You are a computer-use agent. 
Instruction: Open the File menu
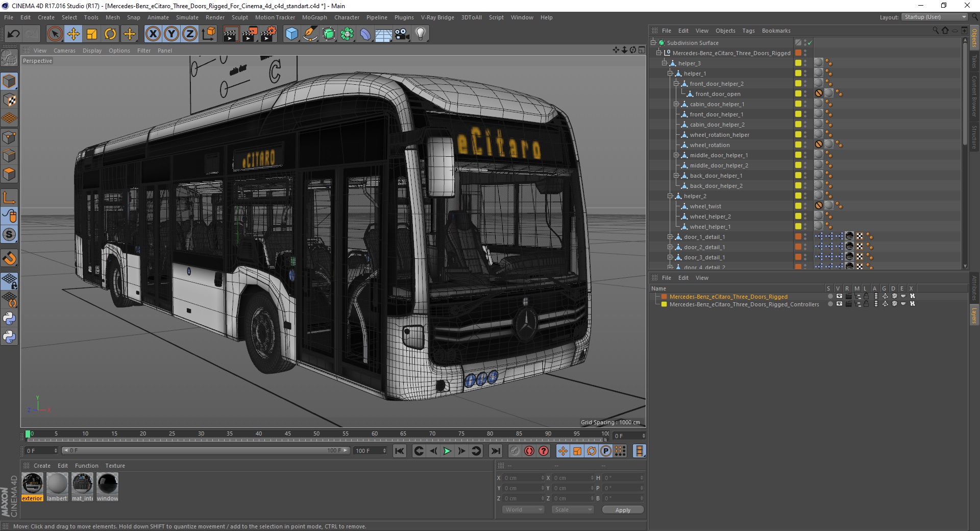coord(9,17)
